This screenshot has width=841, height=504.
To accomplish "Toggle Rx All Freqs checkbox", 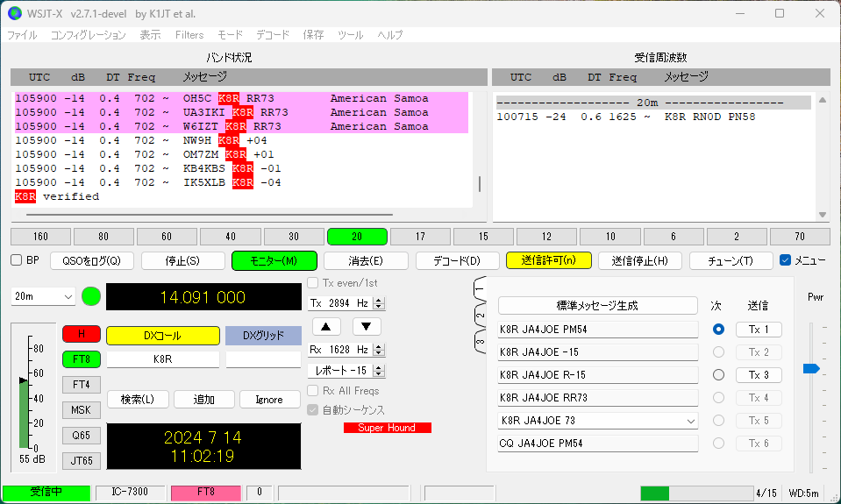I will click(x=313, y=390).
